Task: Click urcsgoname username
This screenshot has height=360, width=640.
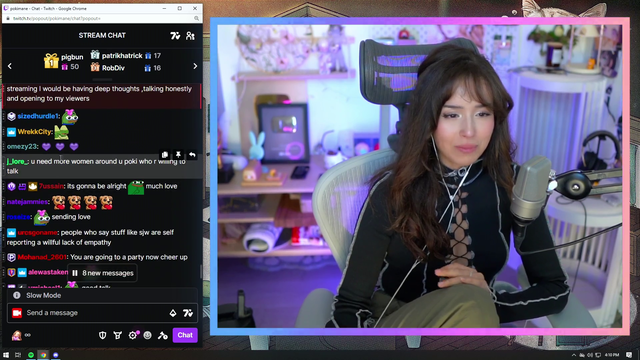Action: [37, 232]
